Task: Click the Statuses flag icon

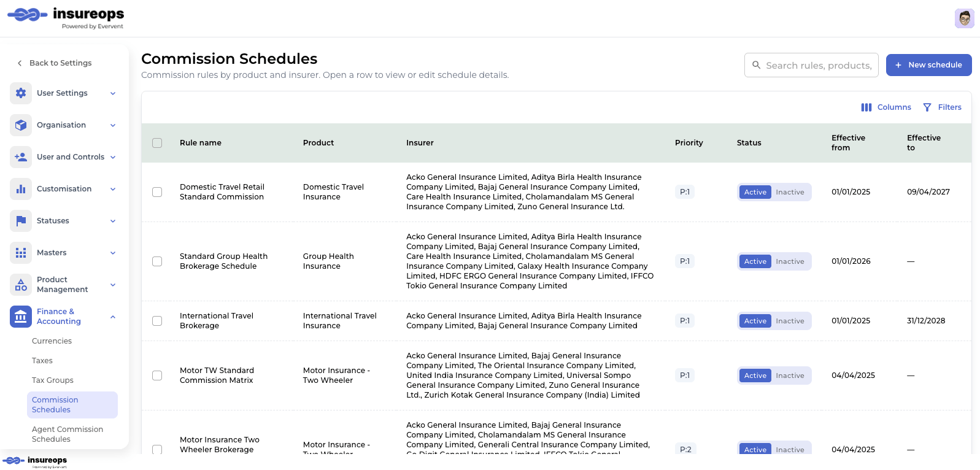Action: (21, 221)
